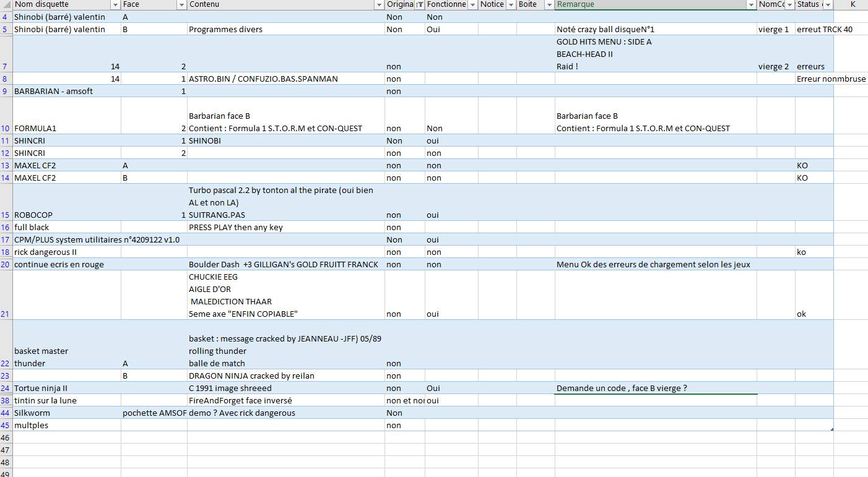
Task: Select column K header
Action: click(853, 5)
